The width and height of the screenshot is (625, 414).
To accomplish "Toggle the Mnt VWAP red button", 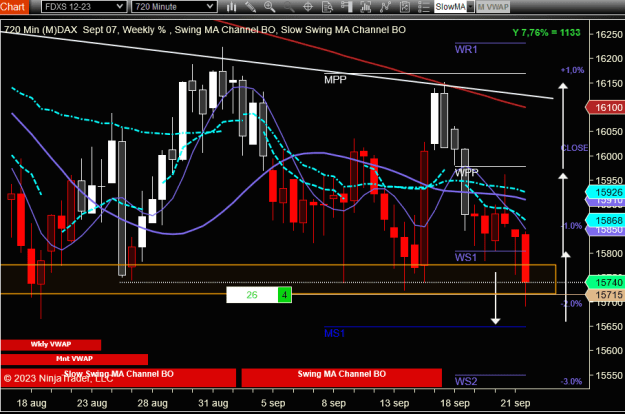I will tap(74, 359).
